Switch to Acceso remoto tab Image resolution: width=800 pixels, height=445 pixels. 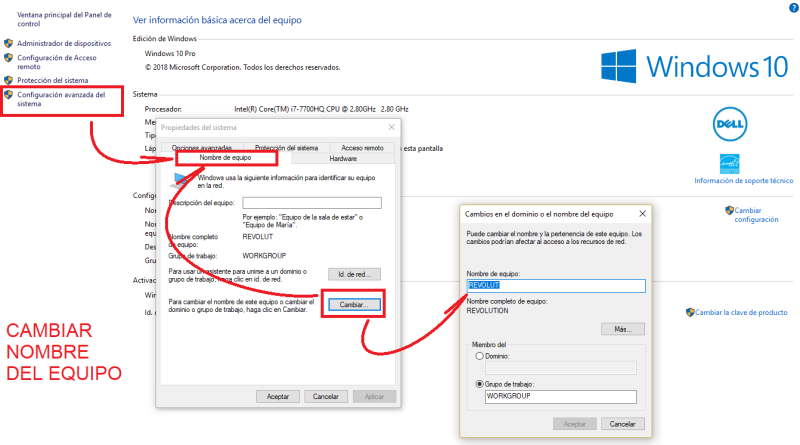(x=362, y=147)
